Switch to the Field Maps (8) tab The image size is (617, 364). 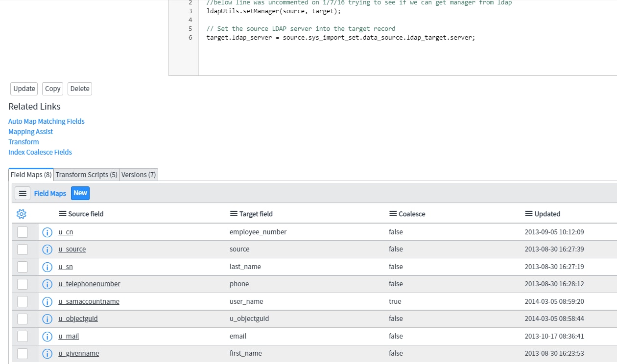coord(31,175)
